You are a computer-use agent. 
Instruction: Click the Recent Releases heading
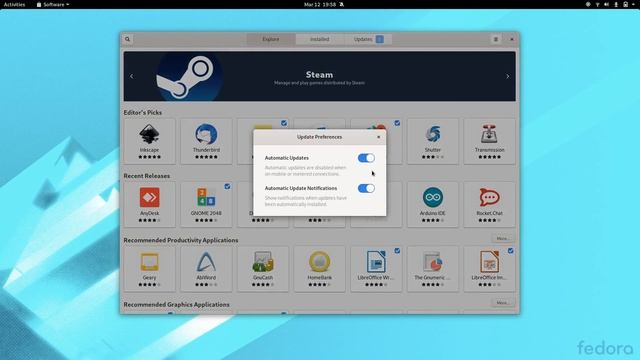[x=147, y=176]
